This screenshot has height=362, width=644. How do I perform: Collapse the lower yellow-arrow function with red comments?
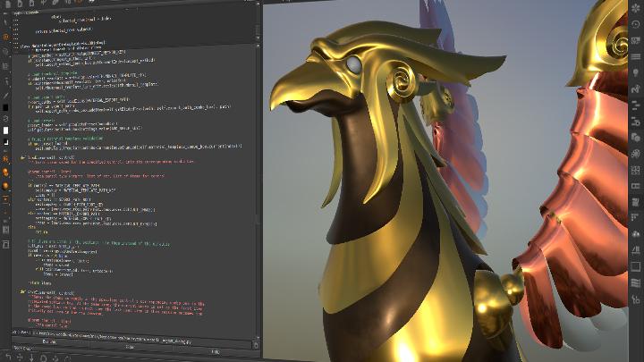[22, 292]
